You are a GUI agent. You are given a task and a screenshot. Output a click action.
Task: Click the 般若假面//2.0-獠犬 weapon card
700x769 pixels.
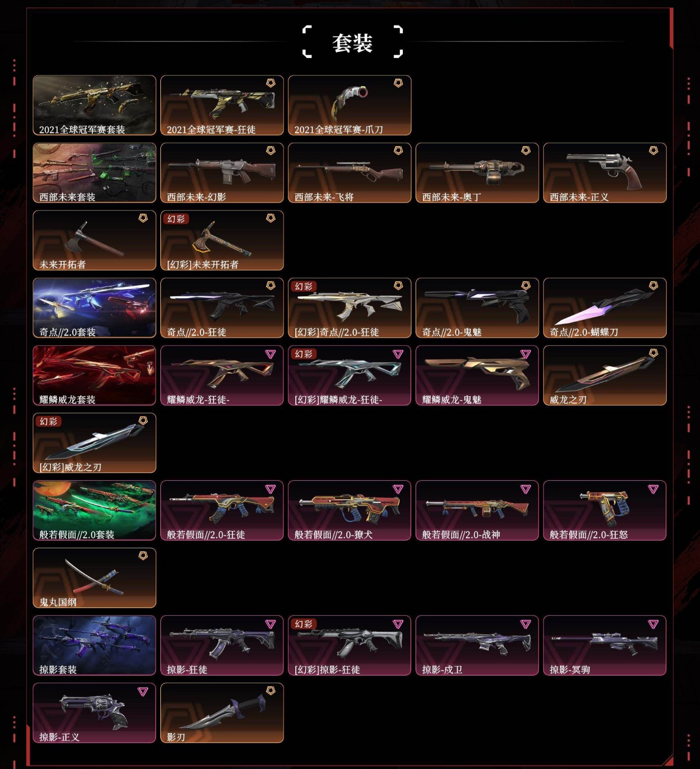click(x=350, y=510)
